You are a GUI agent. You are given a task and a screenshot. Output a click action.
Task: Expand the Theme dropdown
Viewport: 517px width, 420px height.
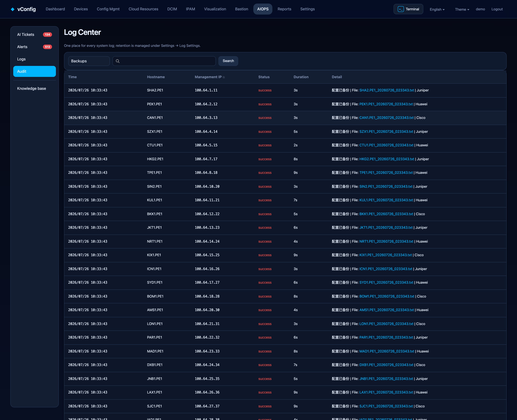coord(462,9)
